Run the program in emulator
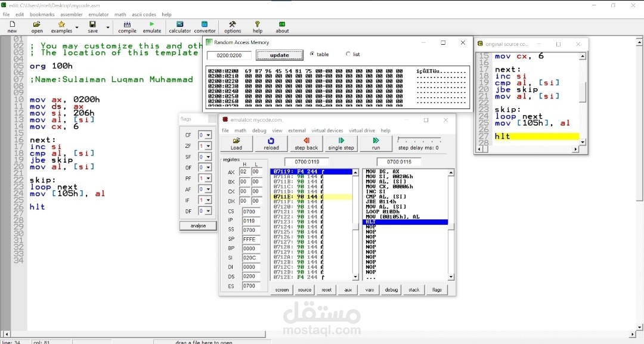The height and width of the screenshot is (344, 644). click(x=376, y=144)
